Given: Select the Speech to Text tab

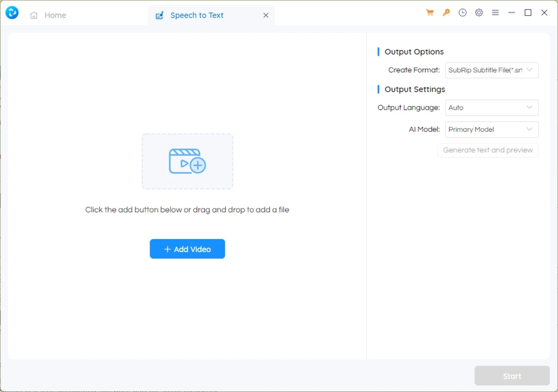Looking at the screenshot, I should (x=196, y=15).
